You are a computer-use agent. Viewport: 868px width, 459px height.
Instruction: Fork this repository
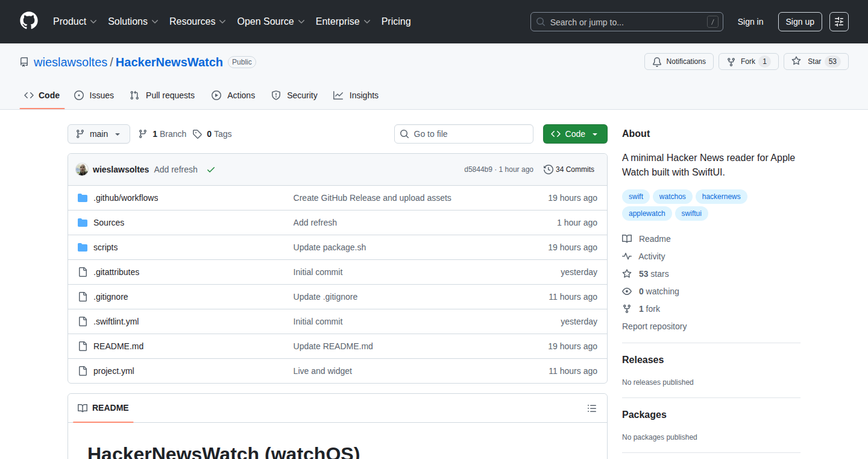748,62
